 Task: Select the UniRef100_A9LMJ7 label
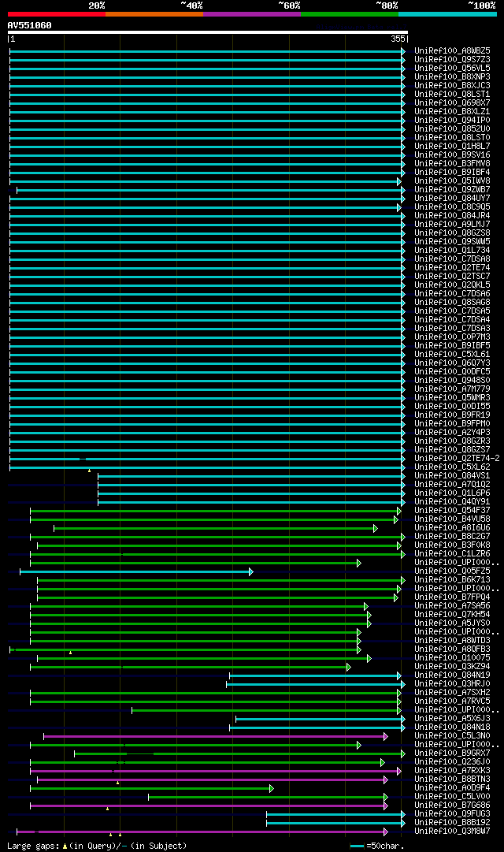click(x=452, y=225)
